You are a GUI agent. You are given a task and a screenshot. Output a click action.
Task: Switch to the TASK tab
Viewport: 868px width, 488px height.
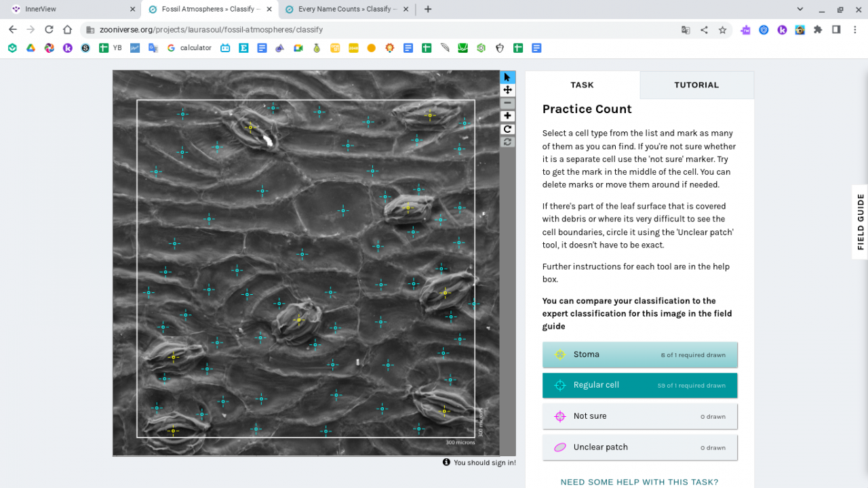coord(582,85)
